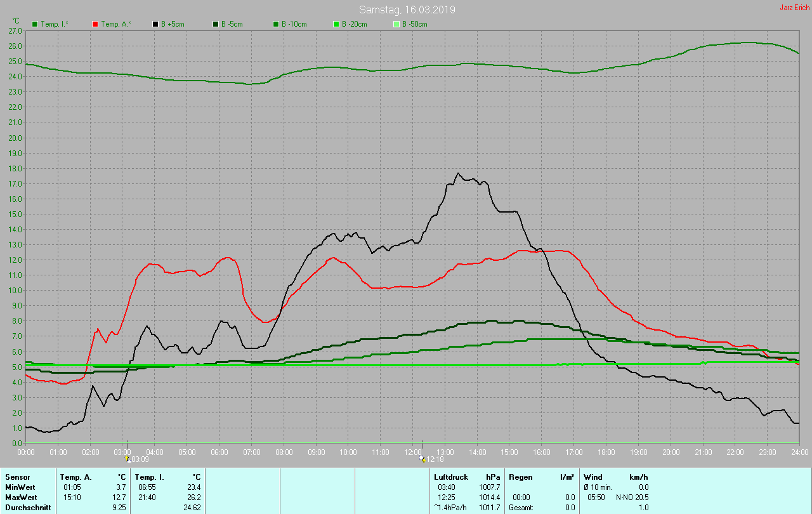Click the red Temp. A. legend square
Screen dimensions: 812x514
(95, 24)
